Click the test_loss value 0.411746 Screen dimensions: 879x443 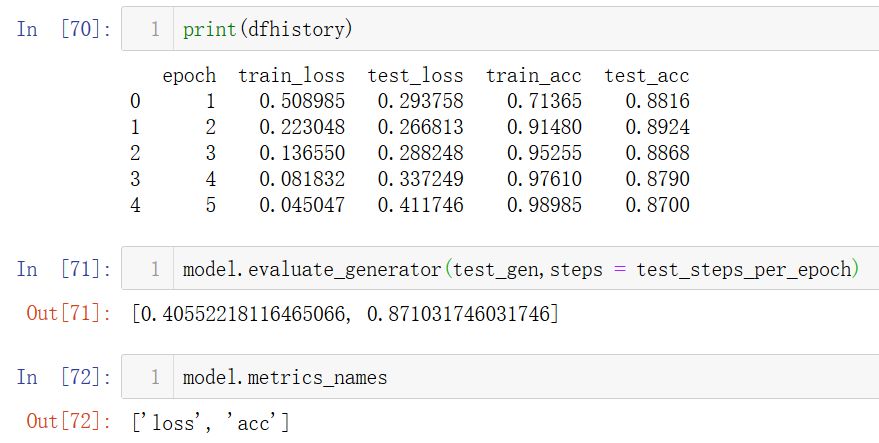tap(420, 205)
